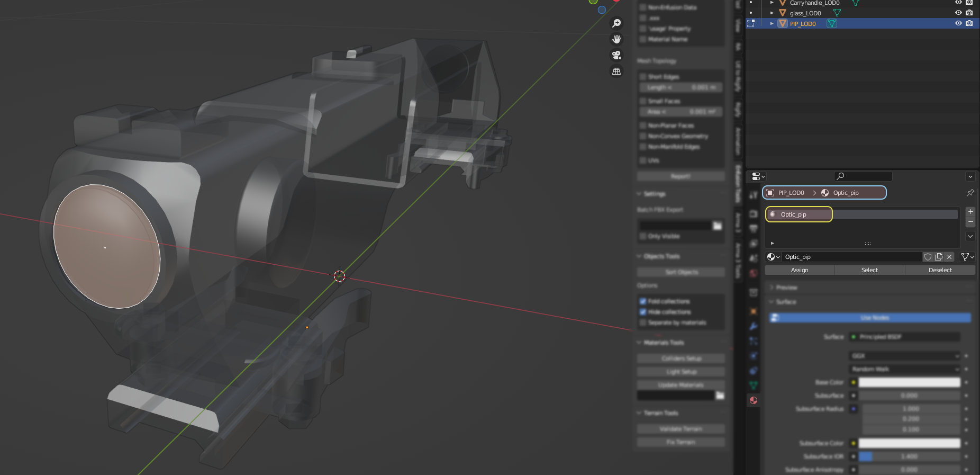The image size is (980, 475).
Task: Click the Assign button
Action: (x=800, y=270)
